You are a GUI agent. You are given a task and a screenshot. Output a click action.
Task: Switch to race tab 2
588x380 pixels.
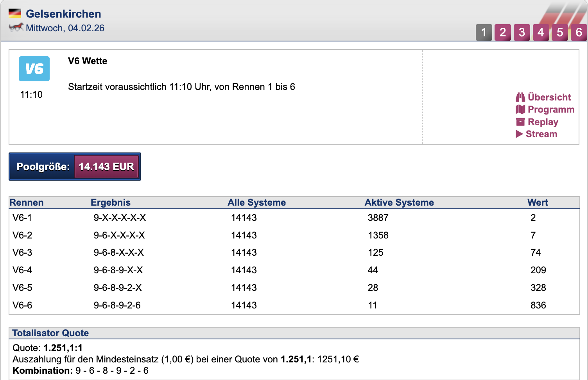503,32
